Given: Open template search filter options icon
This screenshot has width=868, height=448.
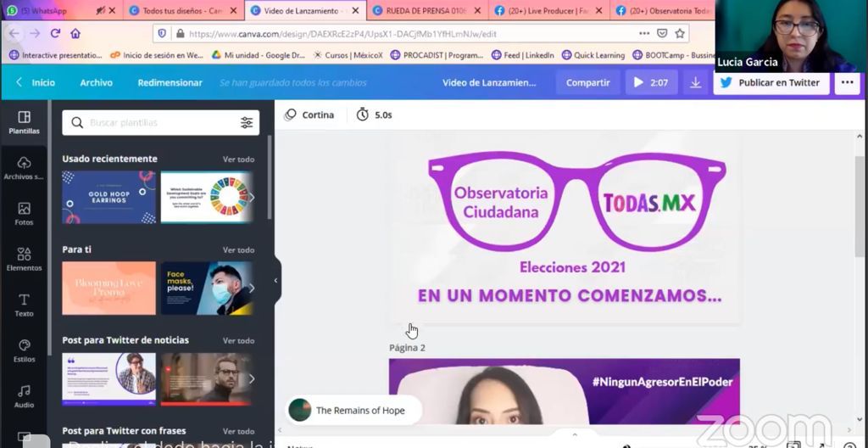Looking at the screenshot, I should click(247, 122).
